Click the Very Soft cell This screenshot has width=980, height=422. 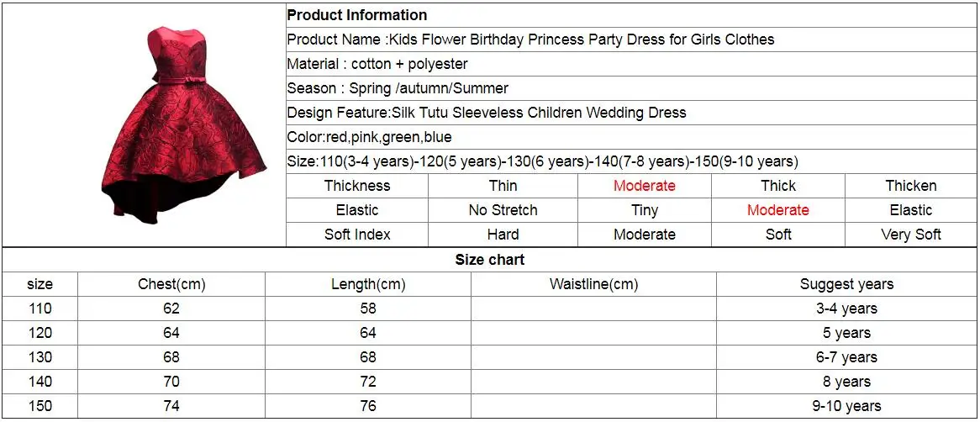tap(911, 235)
